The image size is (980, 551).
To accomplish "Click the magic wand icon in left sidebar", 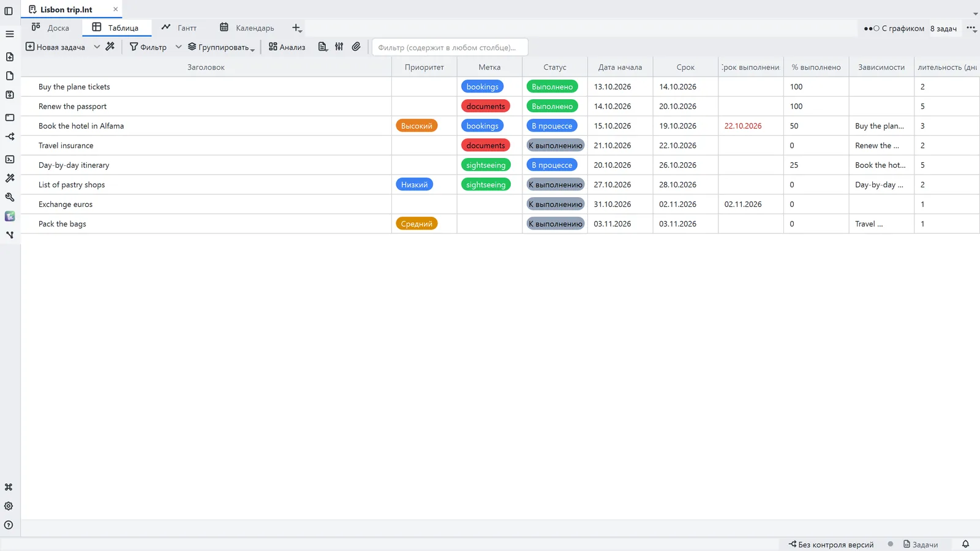I will pyautogui.click(x=10, y=178).
